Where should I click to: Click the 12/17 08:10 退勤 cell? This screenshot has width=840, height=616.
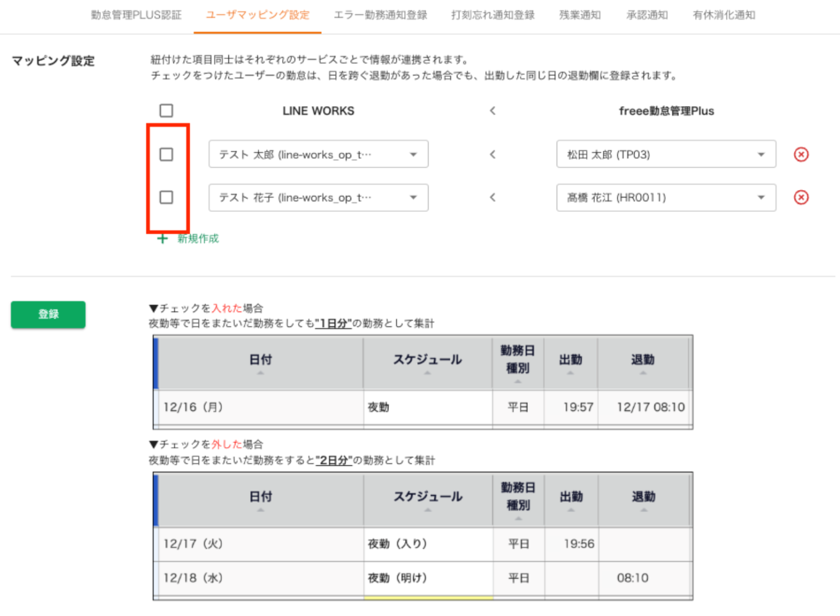[x=645, y=407]
